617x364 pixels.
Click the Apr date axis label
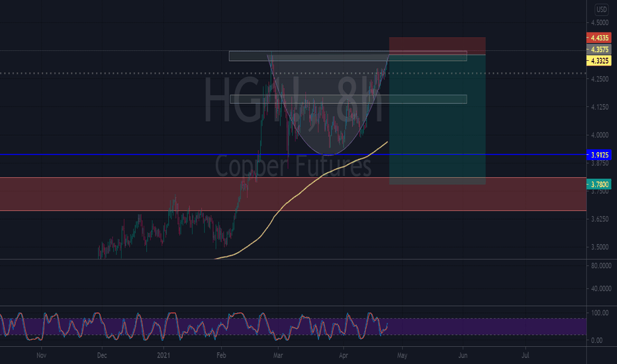[x=344, y=355]
